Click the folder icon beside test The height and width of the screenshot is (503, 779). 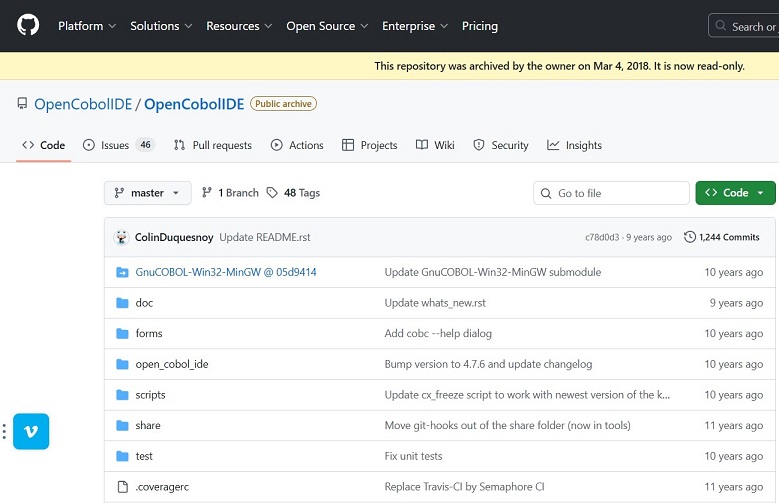coord(122,456)
